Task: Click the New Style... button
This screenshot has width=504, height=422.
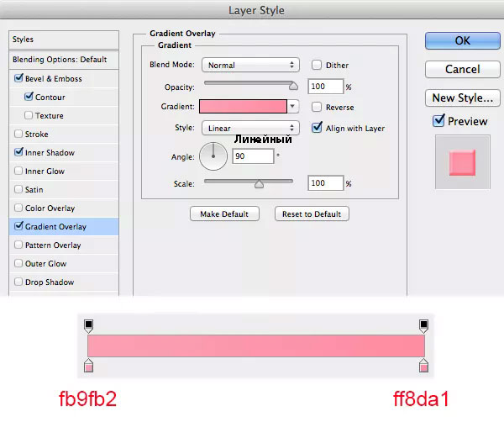Action: [463, 98]
